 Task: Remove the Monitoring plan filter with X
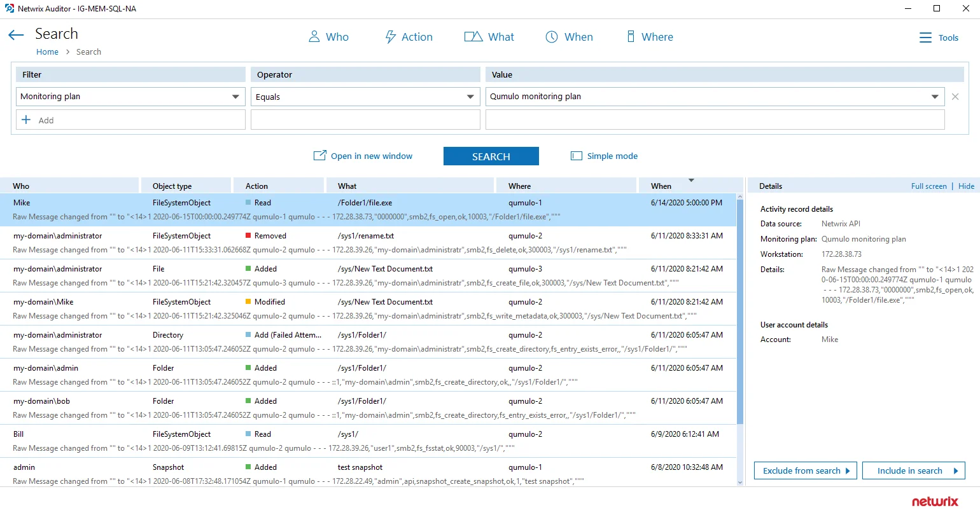point(955,97)
